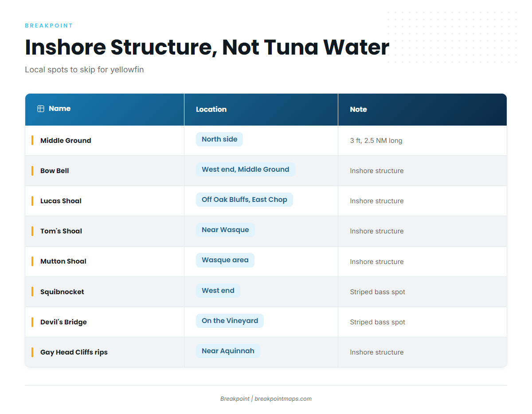
Task: Click the table icon beside Name header
Action: [41, 109]
